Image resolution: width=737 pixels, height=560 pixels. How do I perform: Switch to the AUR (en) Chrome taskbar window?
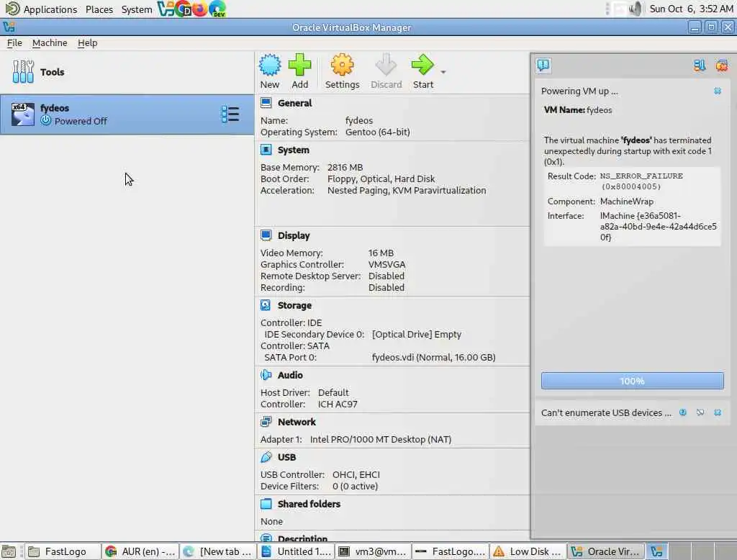click(140, 551)
